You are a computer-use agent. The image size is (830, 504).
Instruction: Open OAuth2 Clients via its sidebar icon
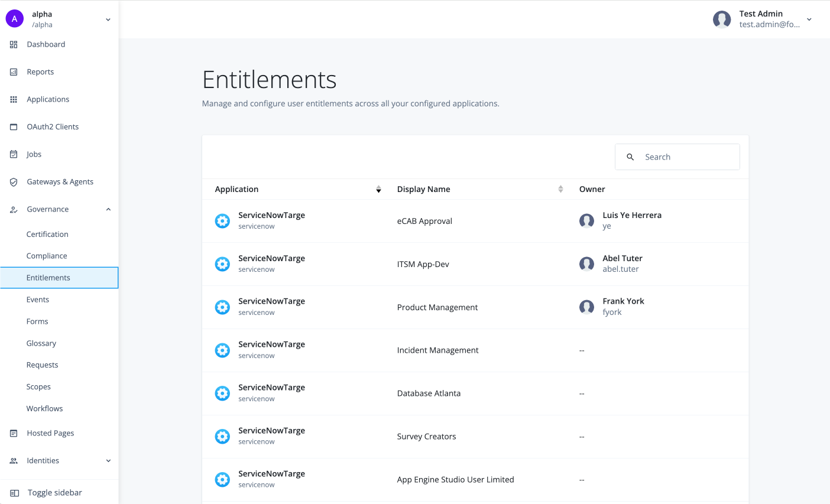tap(13, 126)
